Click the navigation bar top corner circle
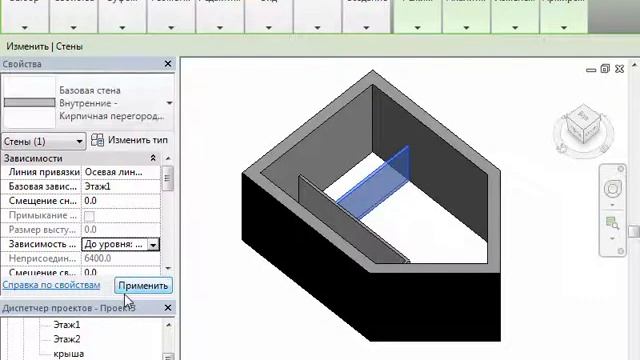640x360 pixels. [x=621, y=169]
